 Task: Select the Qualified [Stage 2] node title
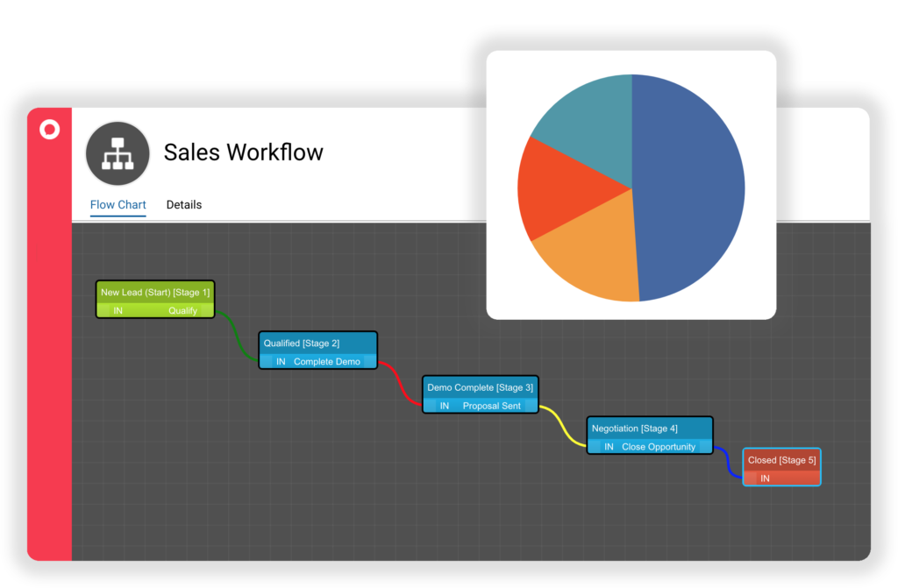click(x=302, y=343)
